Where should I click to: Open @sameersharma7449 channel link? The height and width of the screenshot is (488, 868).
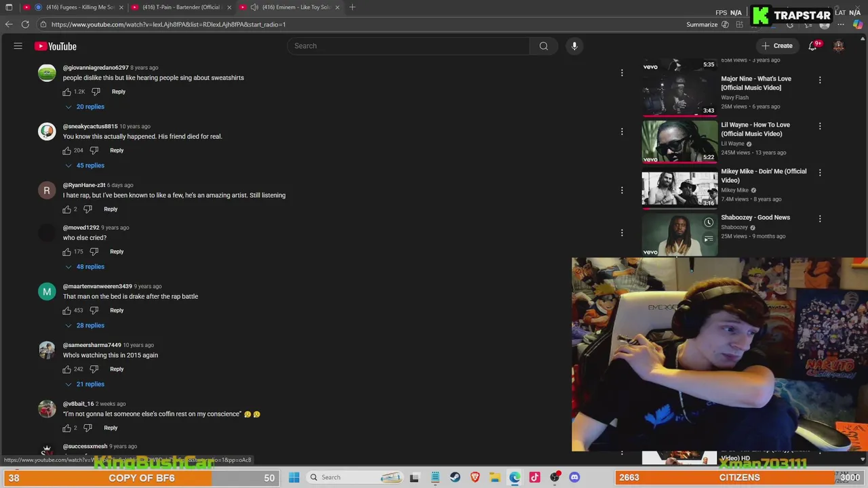click(x=92, y=345)
